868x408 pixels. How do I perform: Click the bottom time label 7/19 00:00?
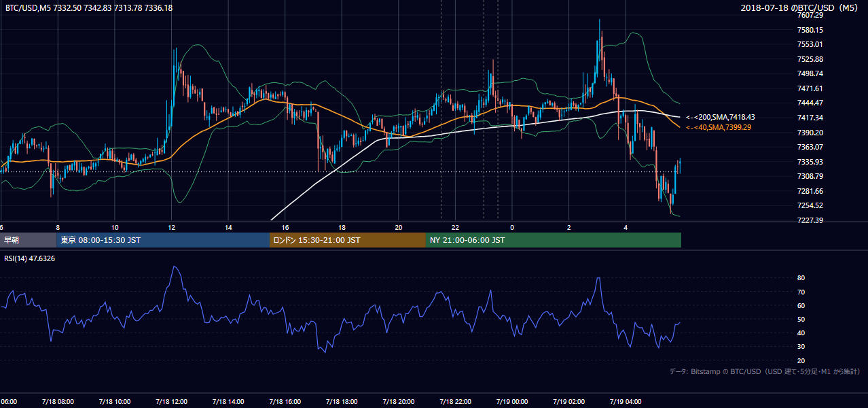pos(511,401)
